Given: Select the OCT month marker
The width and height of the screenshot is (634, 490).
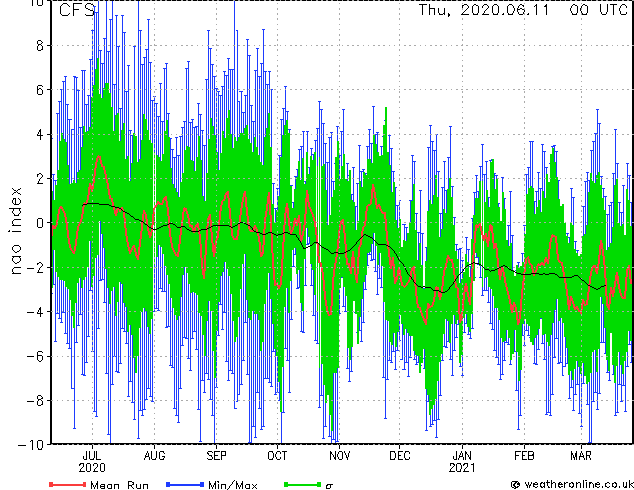Looking at the screenshot, I should (277, 454).
